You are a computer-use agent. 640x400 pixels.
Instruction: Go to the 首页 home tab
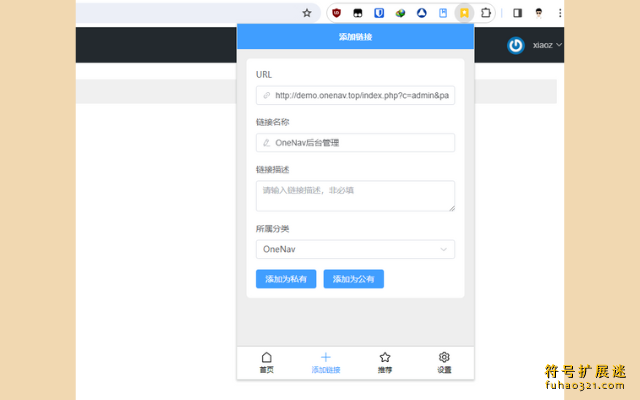(x=267, y=363)
